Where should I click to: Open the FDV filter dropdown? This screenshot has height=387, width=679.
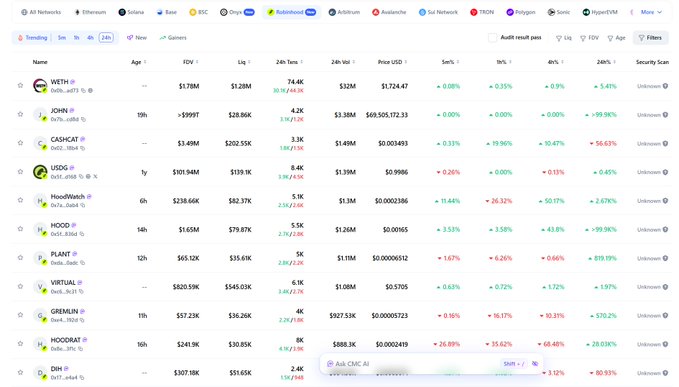pos(590,38)
